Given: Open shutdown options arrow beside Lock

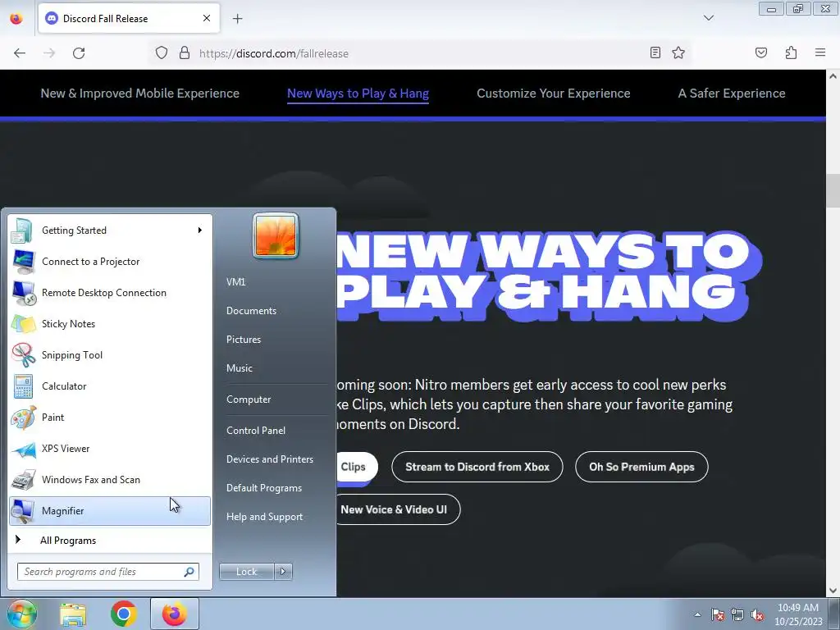Looking at the screenshot, I should click(x=283, y=572).
